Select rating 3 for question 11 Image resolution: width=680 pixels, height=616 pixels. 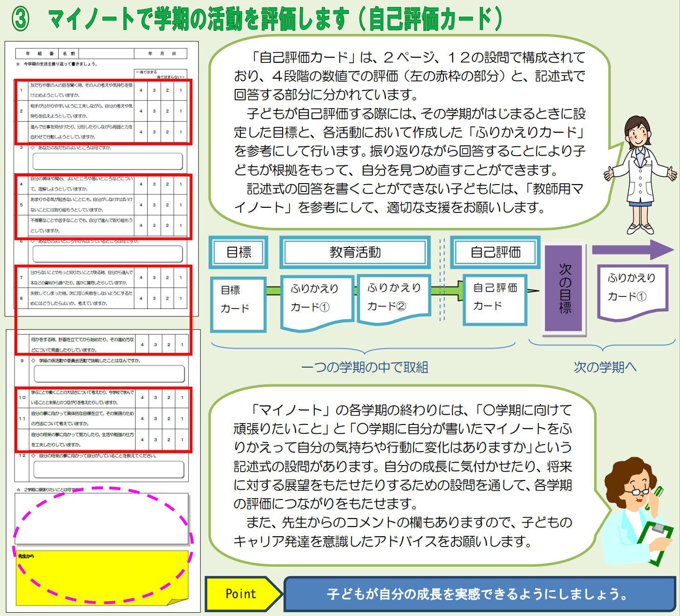156,418
